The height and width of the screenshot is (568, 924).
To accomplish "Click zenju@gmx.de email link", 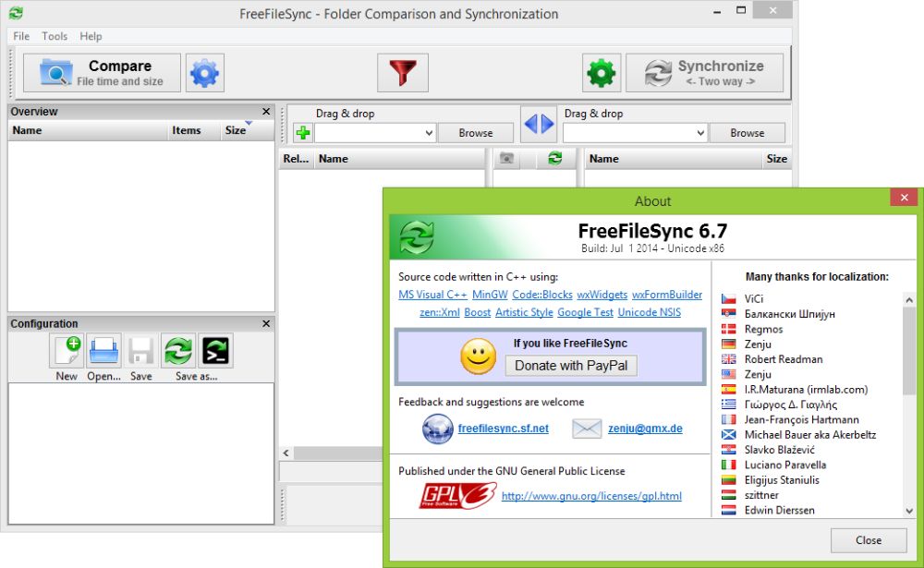I will pos(645,429).
